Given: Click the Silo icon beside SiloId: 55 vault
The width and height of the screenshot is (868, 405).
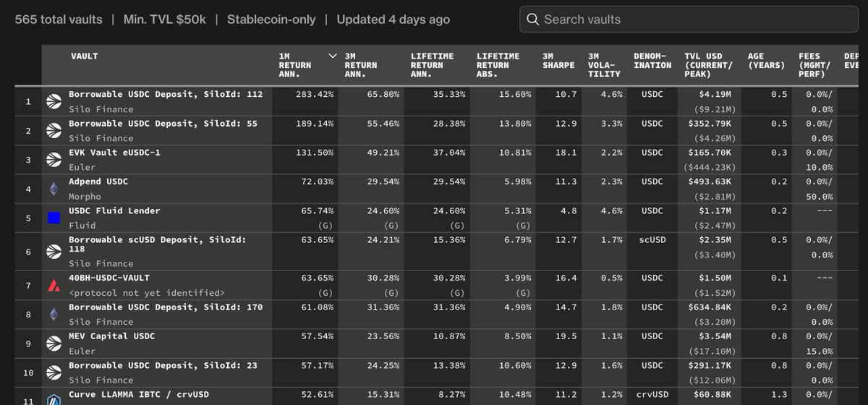Looking at the screenshot, I should pos(54,130).
